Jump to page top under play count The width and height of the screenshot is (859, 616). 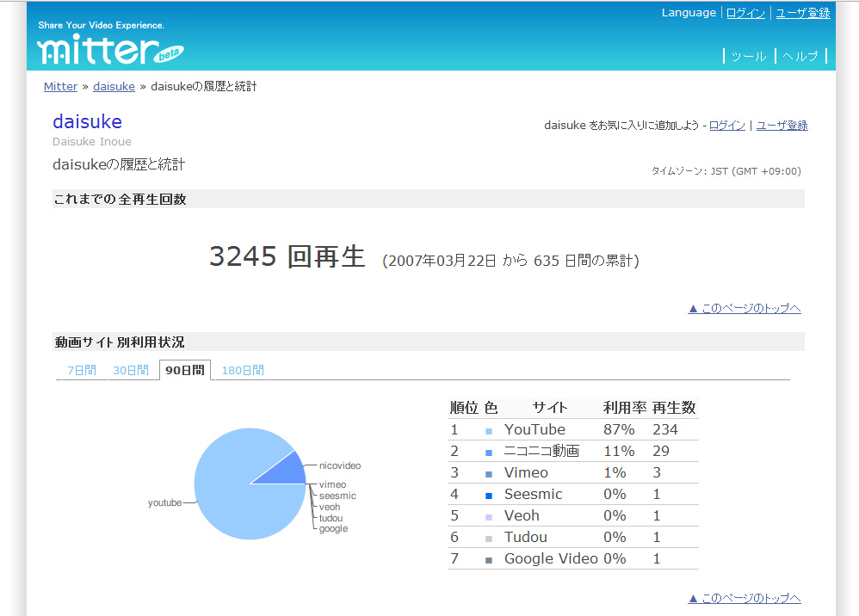click(745, 308)
